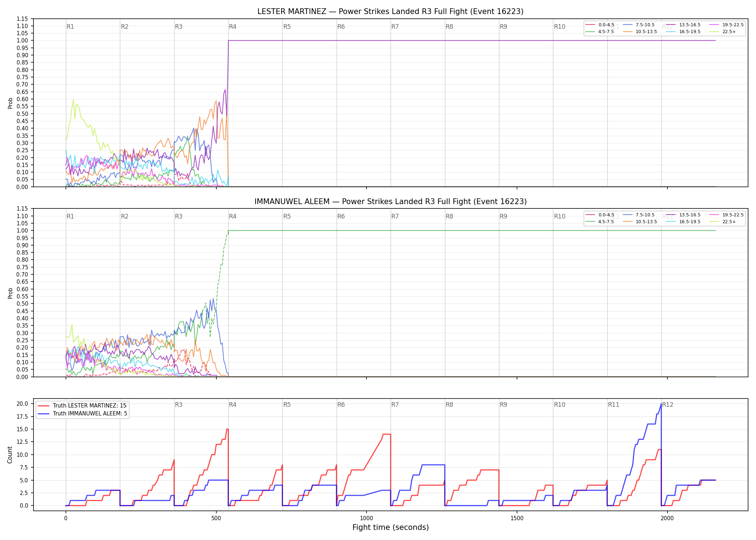Click '22.5+' in Immanuwel Aleem chart legend
The image size is (756, 540).
(x=729, y=222)
